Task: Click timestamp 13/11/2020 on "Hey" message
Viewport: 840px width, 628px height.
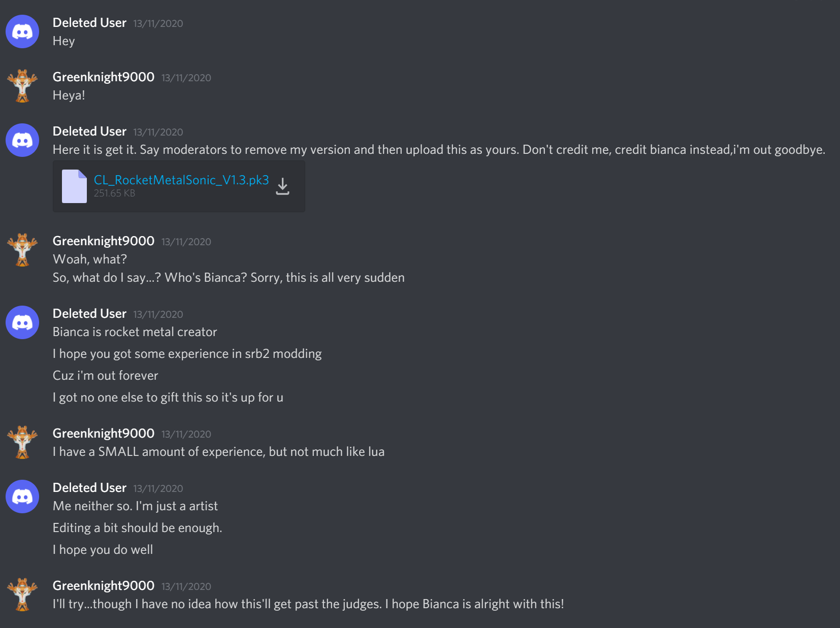Action: 158,23
